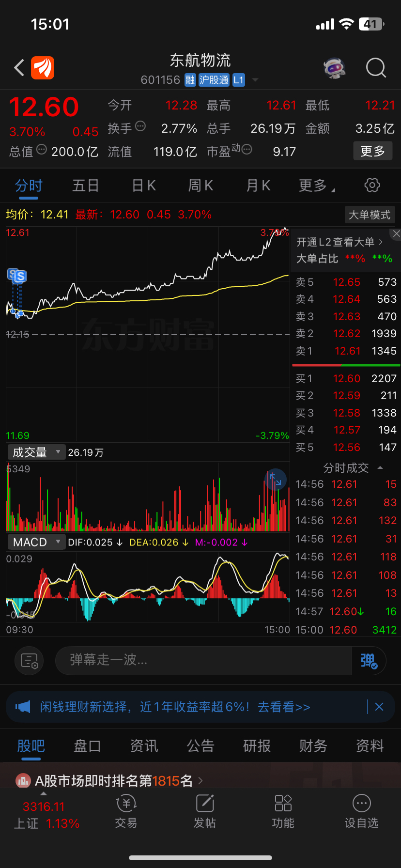Screen dimensions: 401x868
Task: Go back with the left chevron arrow
Action: (19, 68)
